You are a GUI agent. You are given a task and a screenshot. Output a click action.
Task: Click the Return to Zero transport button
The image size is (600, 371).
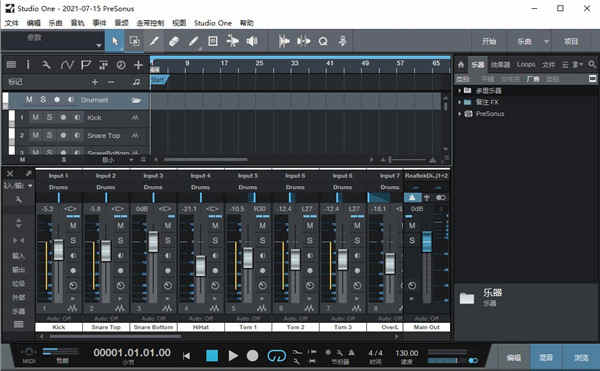(186, 356)
